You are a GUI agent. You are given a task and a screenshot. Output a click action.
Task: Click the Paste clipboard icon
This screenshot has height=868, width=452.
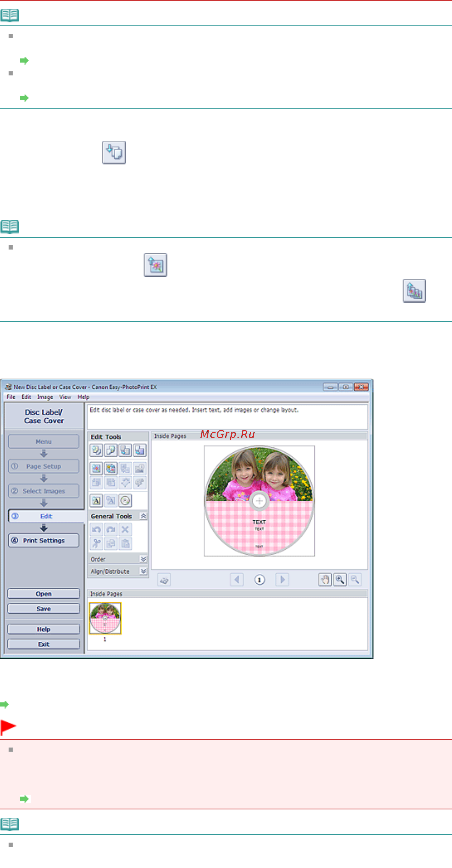click(125, 544)
